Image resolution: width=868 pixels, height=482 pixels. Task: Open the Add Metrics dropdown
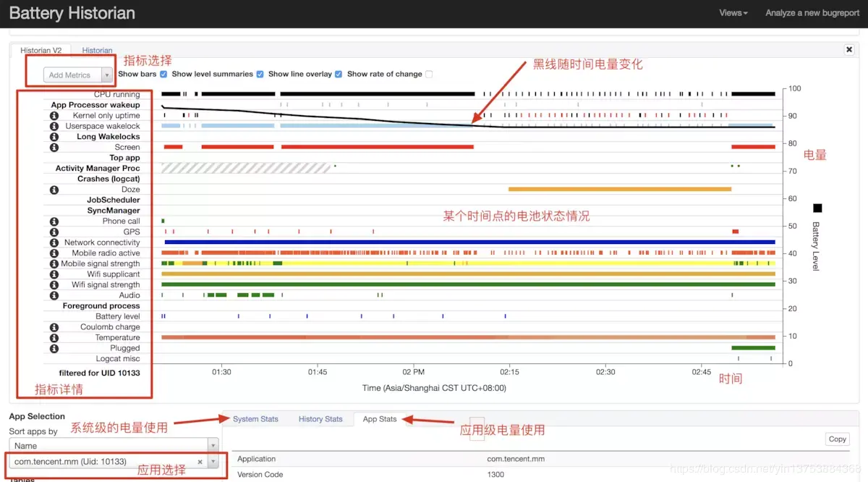79,75
